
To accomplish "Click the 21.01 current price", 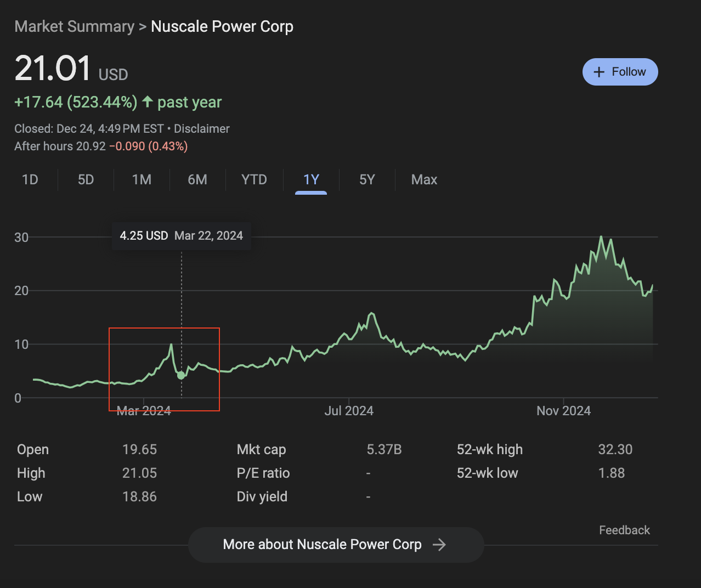I will pyautogui.click(x=53, y=69).
